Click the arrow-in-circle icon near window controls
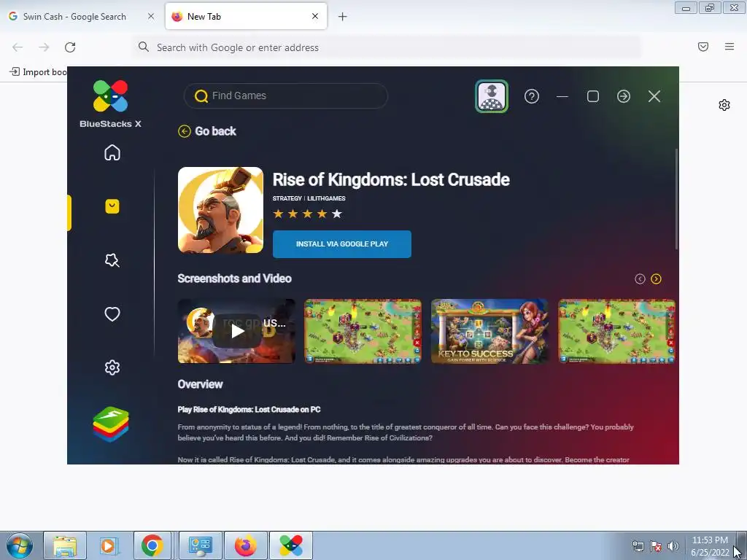747x560 pixels. click(x=624, y=96)
